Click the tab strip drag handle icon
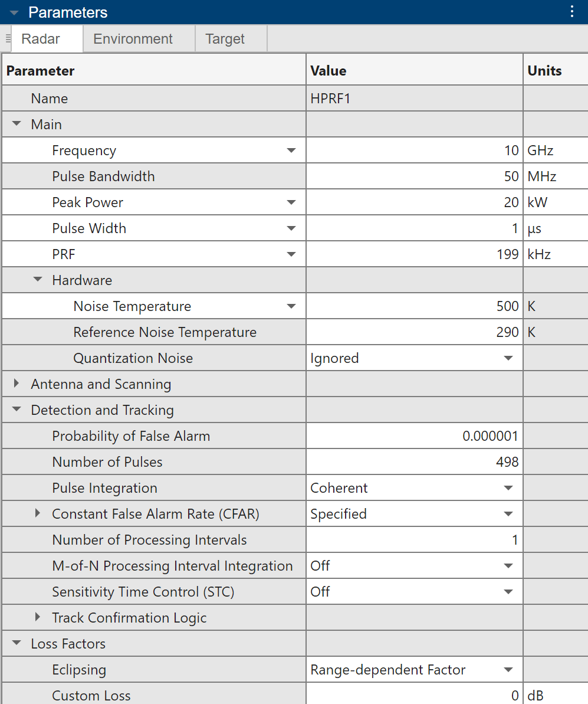 (8, 39)
